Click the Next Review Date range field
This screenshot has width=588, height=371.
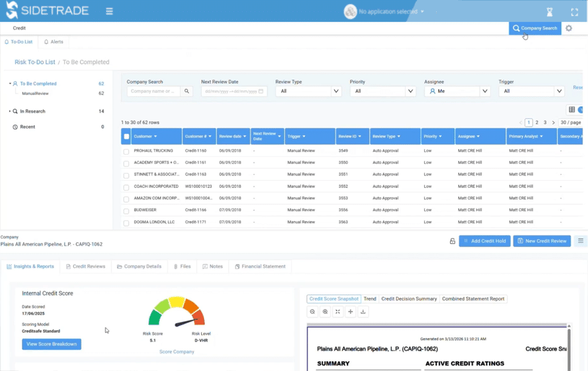(x=234, y=92)
